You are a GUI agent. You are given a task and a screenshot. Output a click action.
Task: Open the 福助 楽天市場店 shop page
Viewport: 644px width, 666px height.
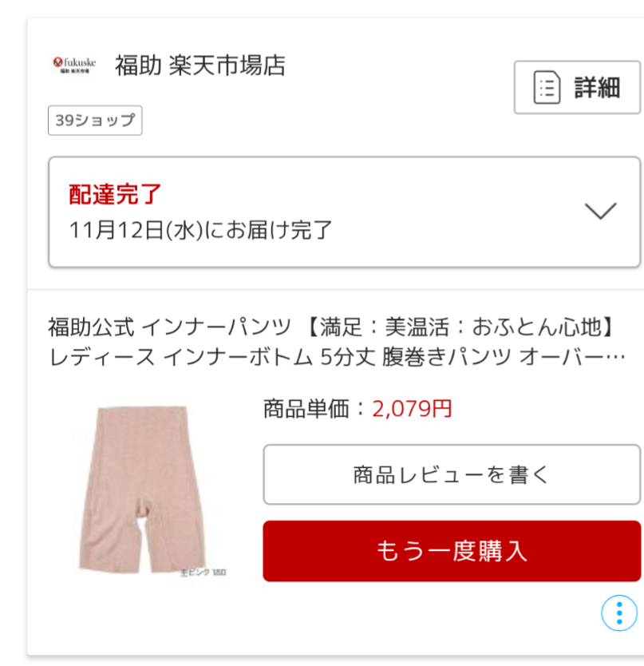(200, 65)
